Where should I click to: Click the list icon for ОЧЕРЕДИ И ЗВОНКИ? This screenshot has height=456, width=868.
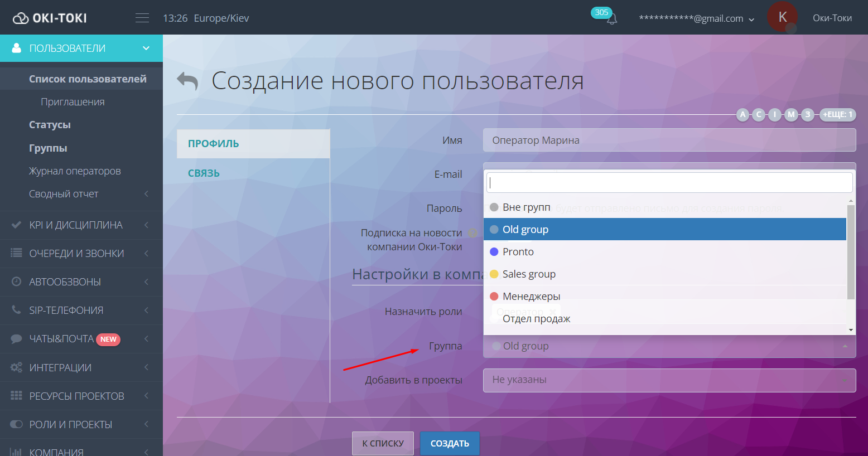coord(16,253)
